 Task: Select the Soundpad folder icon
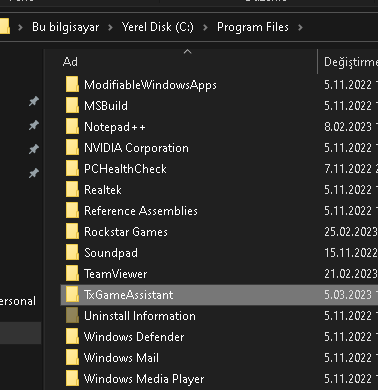coord(72,253)
